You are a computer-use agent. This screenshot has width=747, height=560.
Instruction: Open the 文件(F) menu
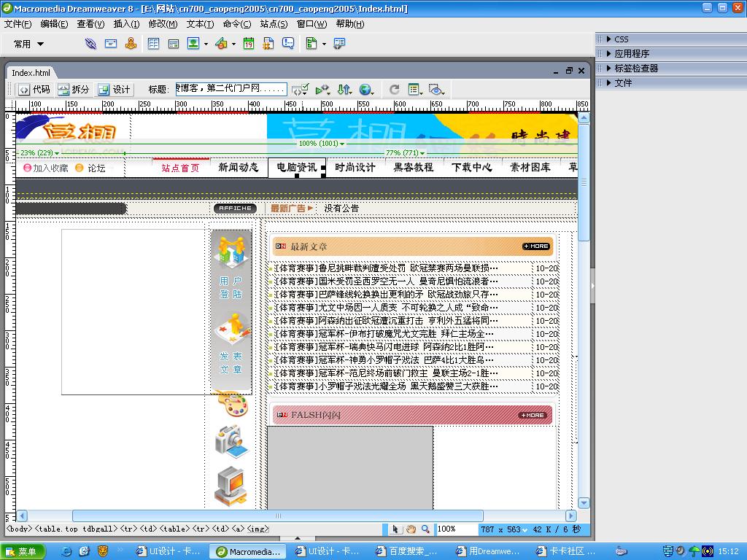pyautogui.click(x=18, y=24)
